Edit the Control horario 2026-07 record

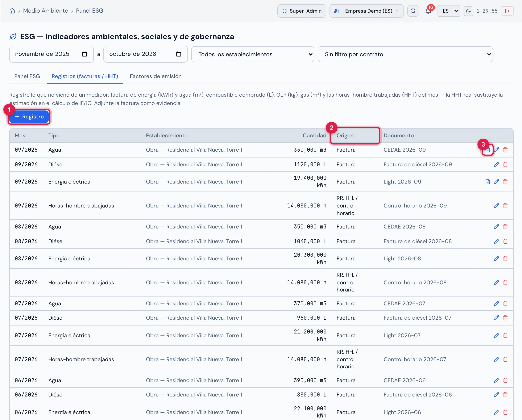point(497,360)
